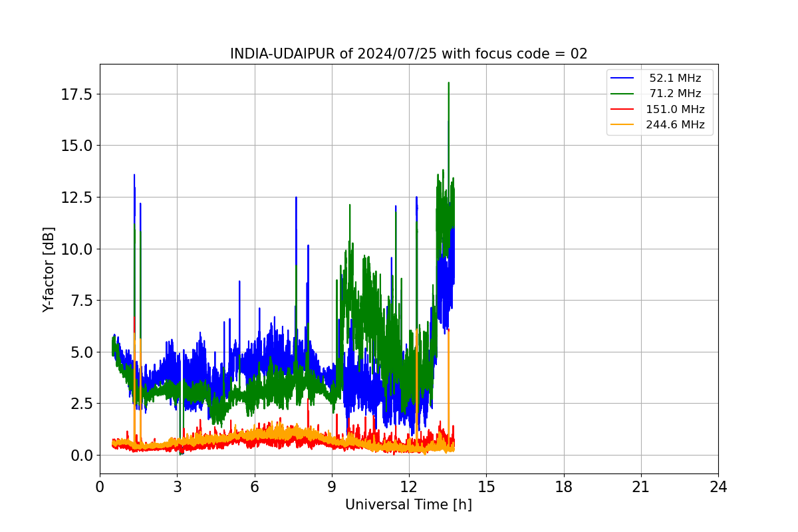Click the 0 x-axis tick label
This screenshot has height=532, width=798.
pos(100,487)
